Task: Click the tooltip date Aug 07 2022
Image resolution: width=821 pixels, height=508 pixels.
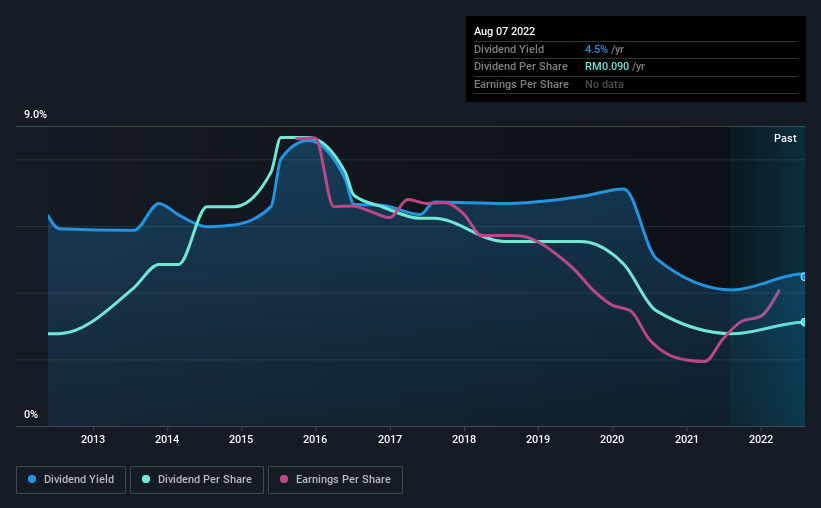Action: (x=504, y=31)
